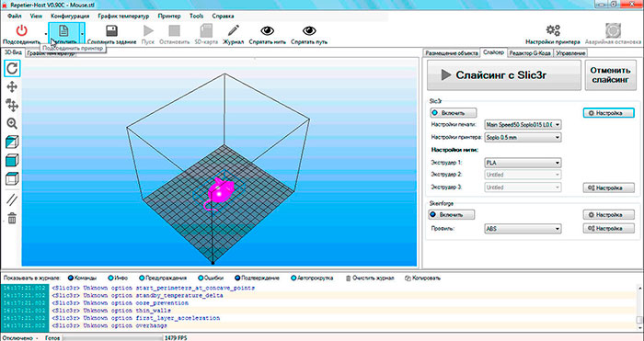This screenshot has height=341, width=644.
Task: Click Очистить журнал button
Action: 370,278
